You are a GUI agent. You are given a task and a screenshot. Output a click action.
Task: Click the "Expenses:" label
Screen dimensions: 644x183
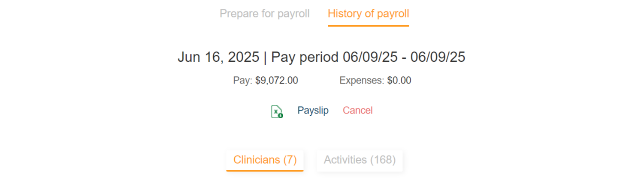tap(362, 81)
